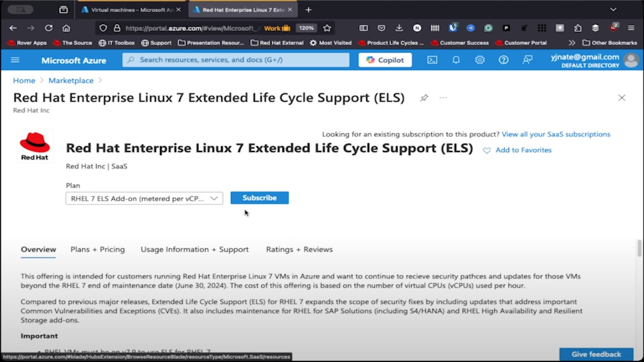Open Rover Apps bookmark

click(27, 43)
